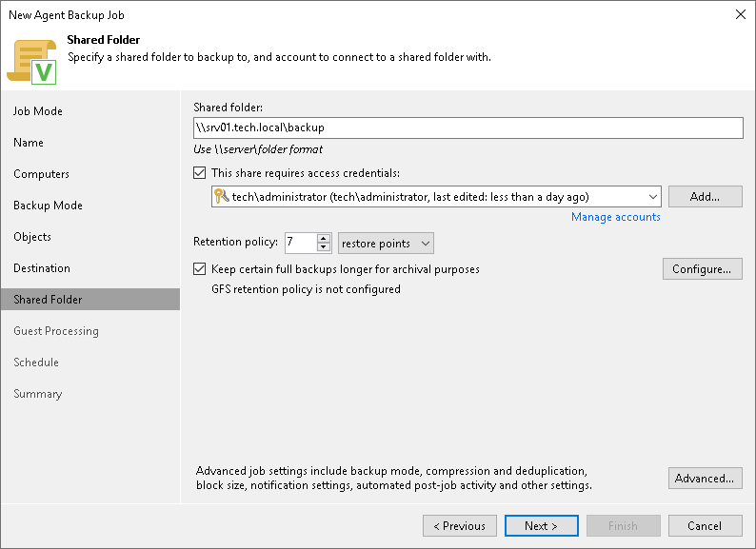
Task: Toggle 'This share requires access credentials' checkbox
Action: pyautogui.click(x=200, y=172)
